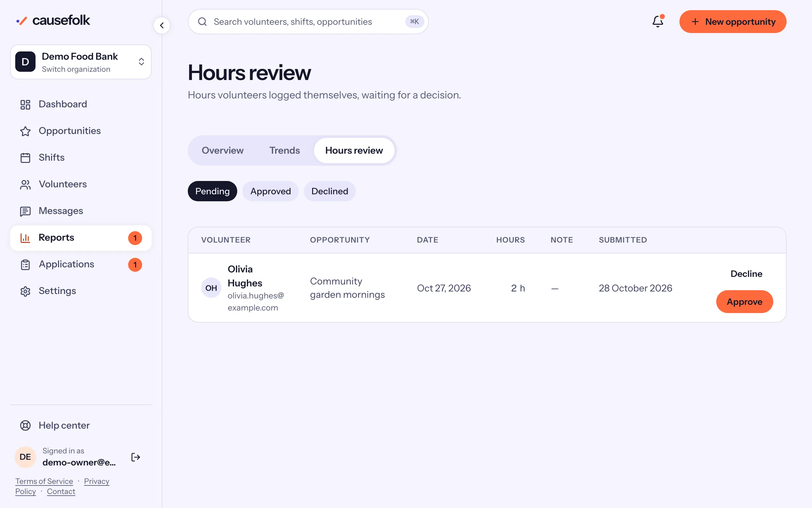Open the notifications bell
This screenshot has width=812, height=508.
658,22
